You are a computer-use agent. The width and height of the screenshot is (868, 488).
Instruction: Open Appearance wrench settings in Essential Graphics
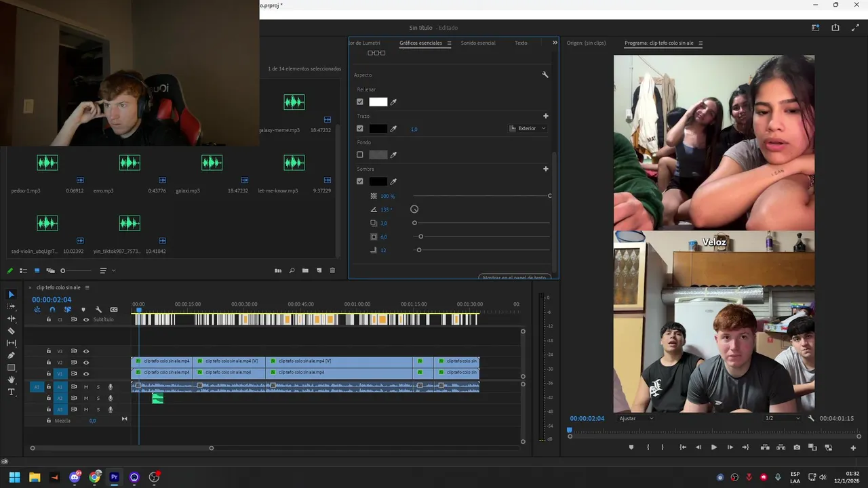click(545, 75)
